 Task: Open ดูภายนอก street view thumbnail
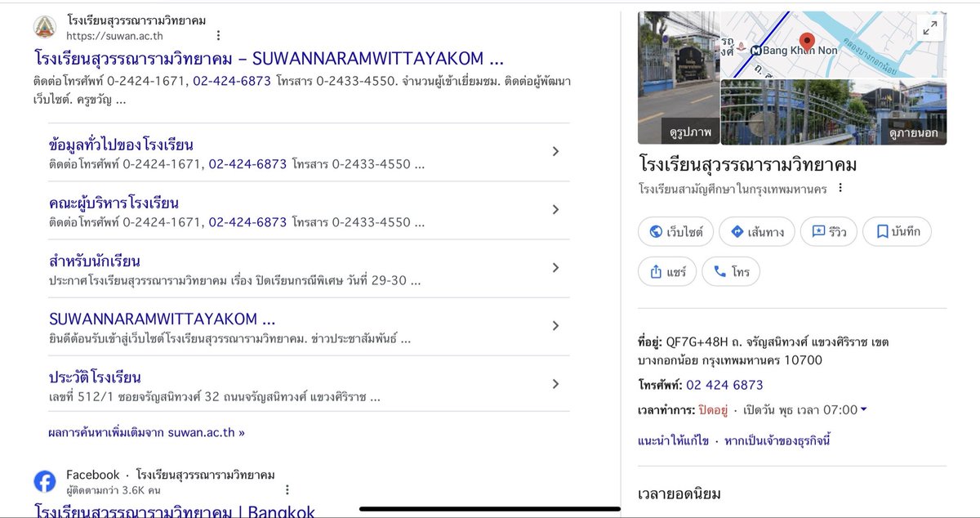pos(834,112)
